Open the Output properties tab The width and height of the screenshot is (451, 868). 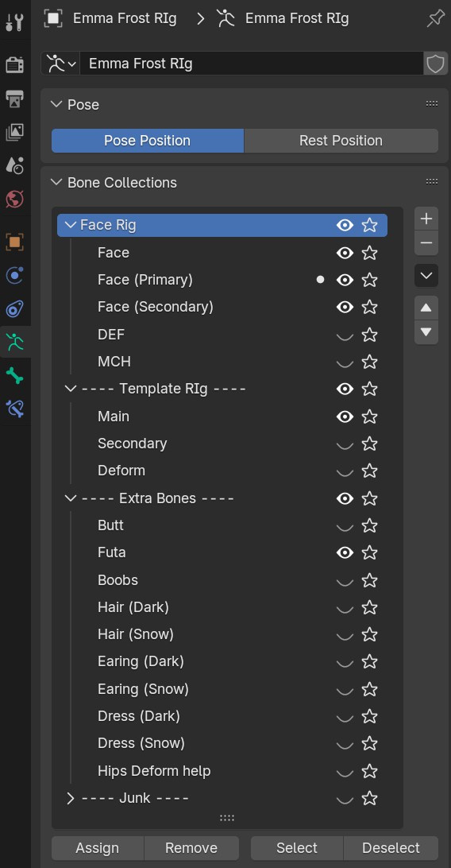tap(15, 99)
